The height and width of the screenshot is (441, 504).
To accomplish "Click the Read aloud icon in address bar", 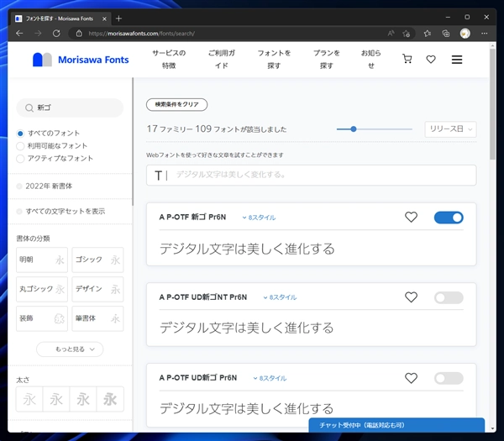I will coord(391,34).
